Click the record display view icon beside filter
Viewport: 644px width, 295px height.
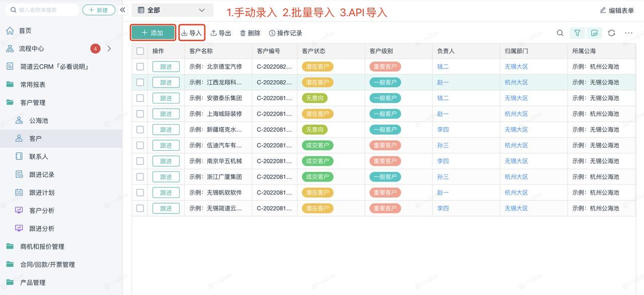point(595,33)
